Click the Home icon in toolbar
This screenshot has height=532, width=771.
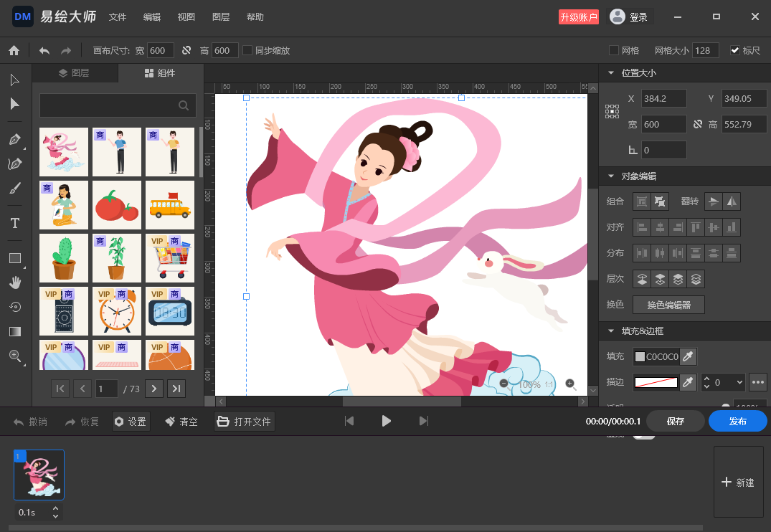14,50
